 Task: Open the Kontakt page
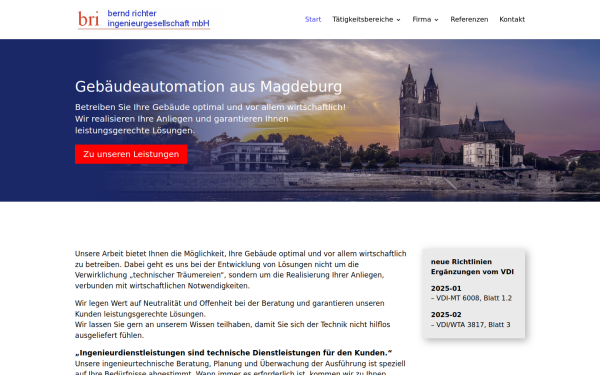pyautogui.click(x=512, y=20)
